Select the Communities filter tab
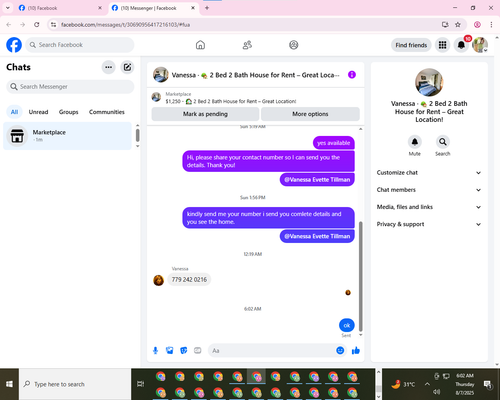This screenshot has width=500, height=400. [x=107, y=112]
